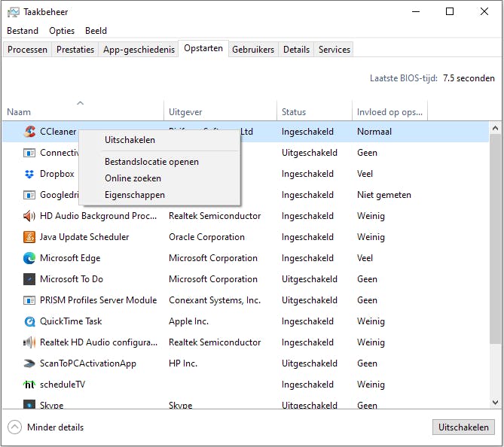Click the Normaal impact value for CCleaner
The image size is (504, 447).
pos(374,132)
